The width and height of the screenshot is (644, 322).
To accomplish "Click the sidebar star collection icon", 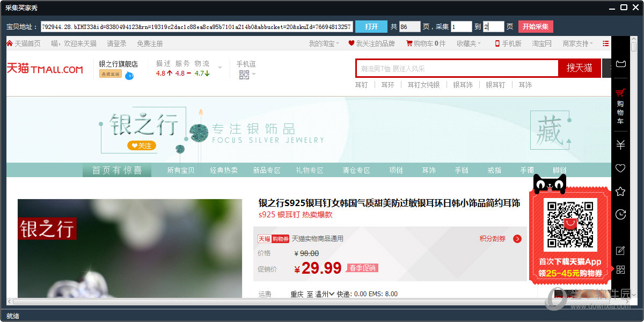I will pos(620,192).
